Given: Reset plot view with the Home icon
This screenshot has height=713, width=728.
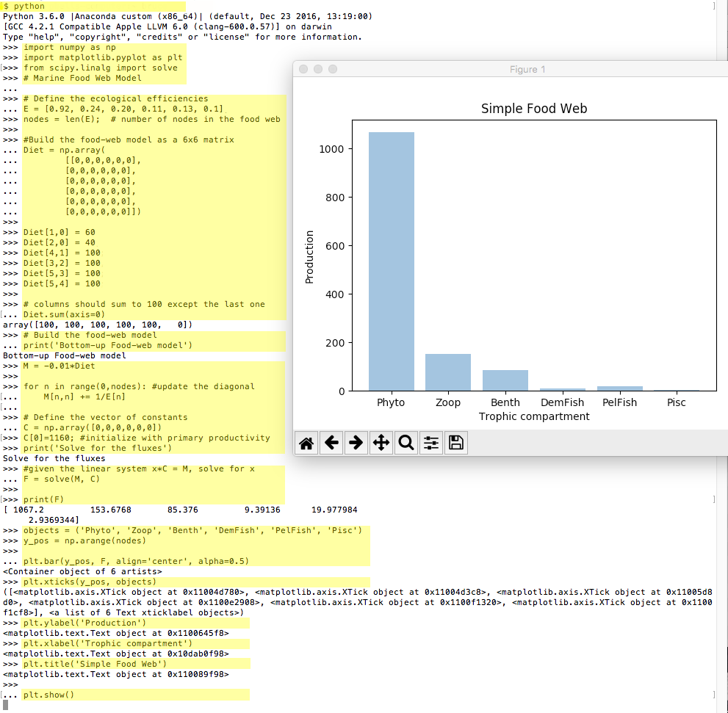Looking at the screenshot, I should [x=307, y=443].
